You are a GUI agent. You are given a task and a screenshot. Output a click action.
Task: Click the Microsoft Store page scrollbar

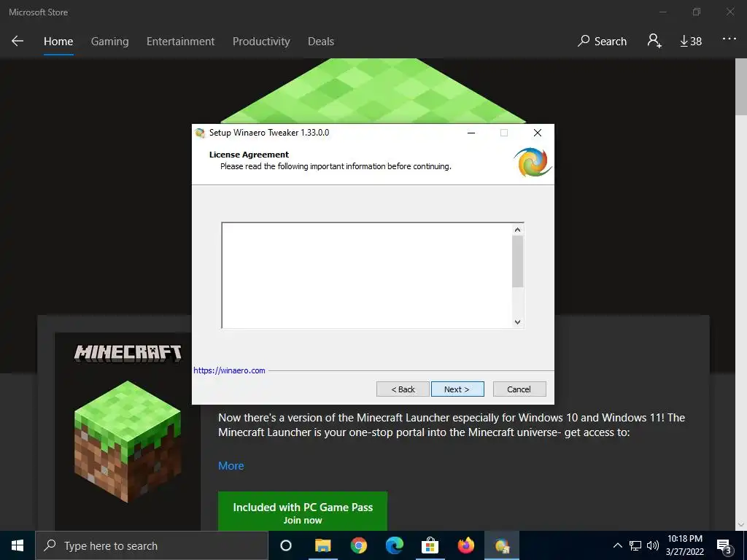coord(741,88)
